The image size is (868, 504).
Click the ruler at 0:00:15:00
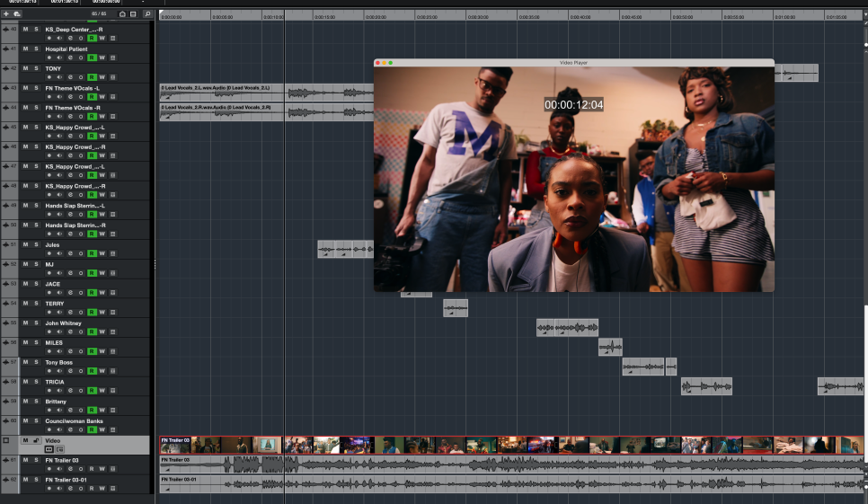point(325,16)
